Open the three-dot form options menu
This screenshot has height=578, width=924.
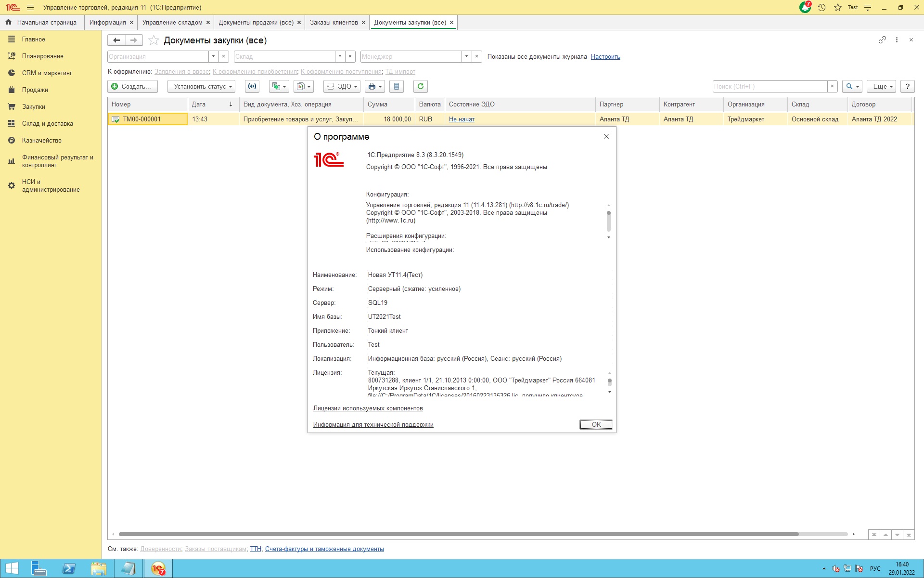pyautogui.click(x=897, y=40)
